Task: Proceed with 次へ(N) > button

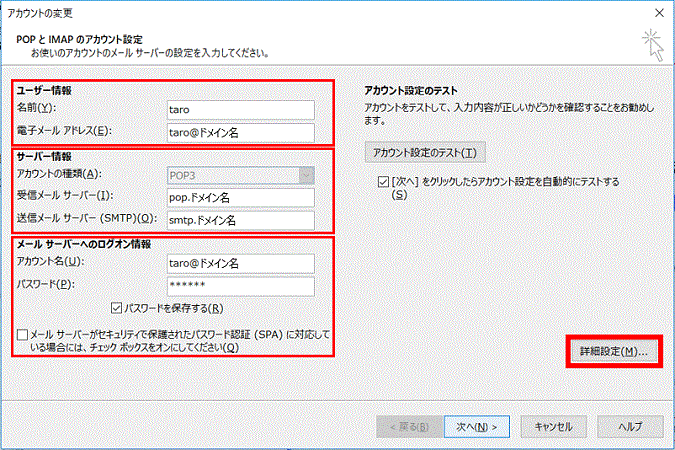Action: [477, 427]
